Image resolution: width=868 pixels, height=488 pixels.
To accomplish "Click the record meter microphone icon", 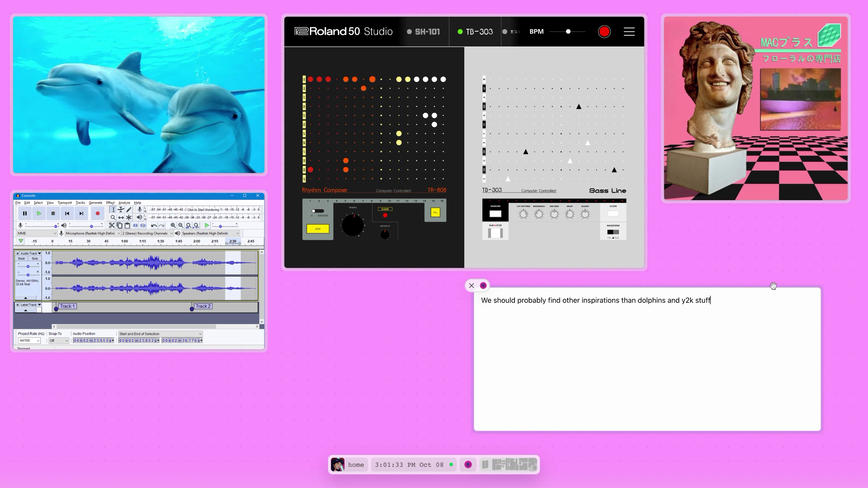I will tap(139, 210).
